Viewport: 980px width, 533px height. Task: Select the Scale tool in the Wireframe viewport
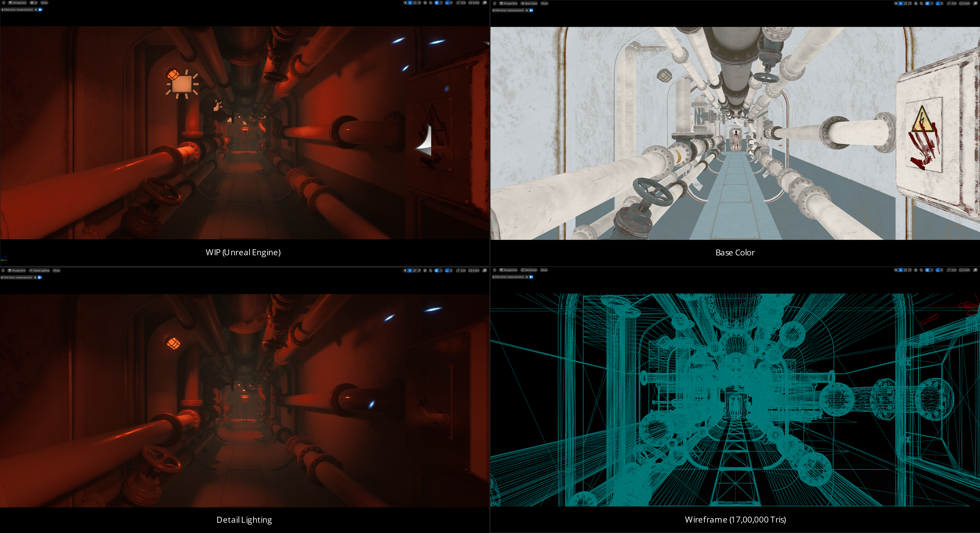910,270
